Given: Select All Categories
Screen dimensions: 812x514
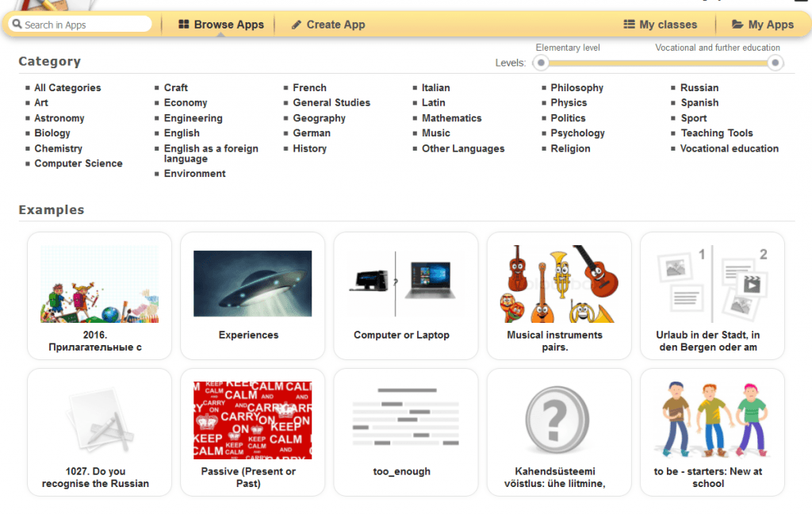Looking at the screenshot, I should 68,87.
